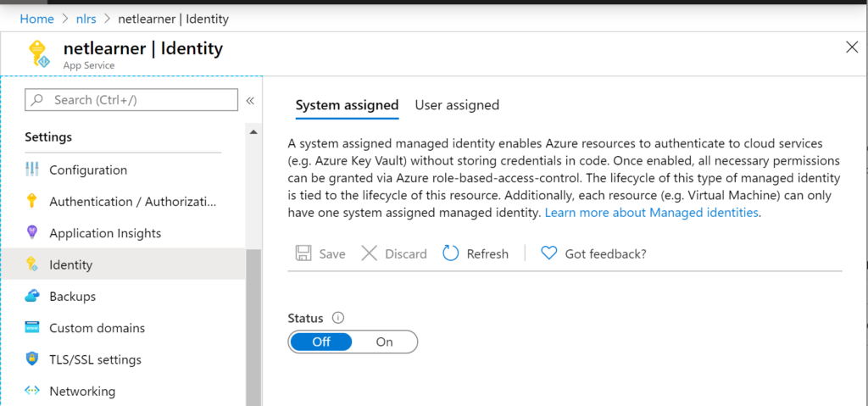Go to Home breadcrumb

[37, 19]
